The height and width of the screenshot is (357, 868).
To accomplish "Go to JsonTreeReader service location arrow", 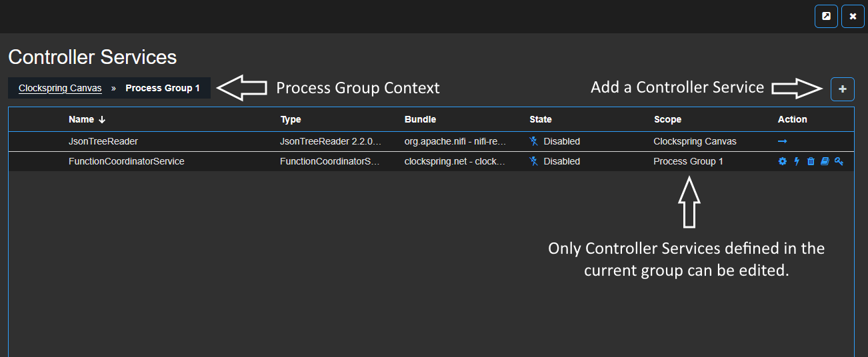I will coord(783,141).
